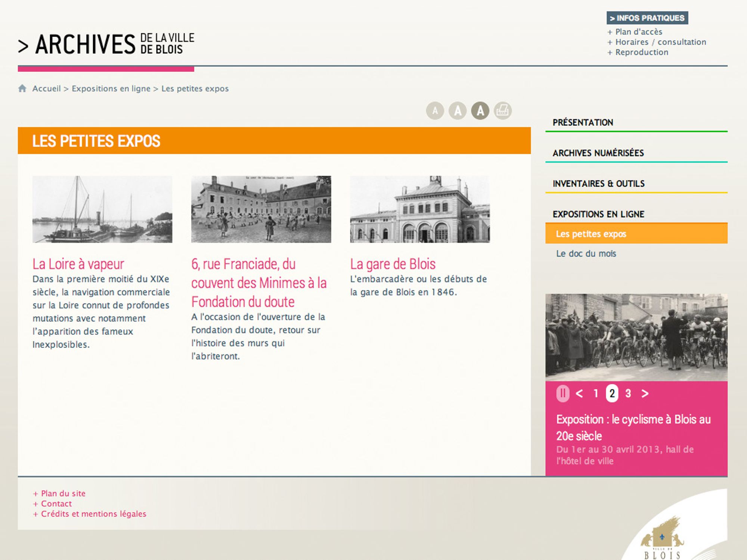Image resolution: width=747 pixels, height=560 pixels.
Task: Expand the Présentation menu section
Action: (583, 122)
